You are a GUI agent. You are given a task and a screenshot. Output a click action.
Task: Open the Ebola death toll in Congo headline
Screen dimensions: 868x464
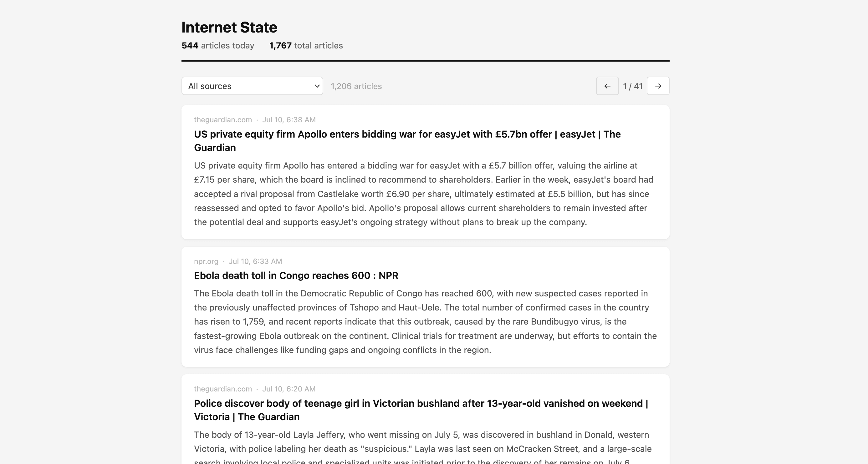pyautogui.click(x=296, y=275)
